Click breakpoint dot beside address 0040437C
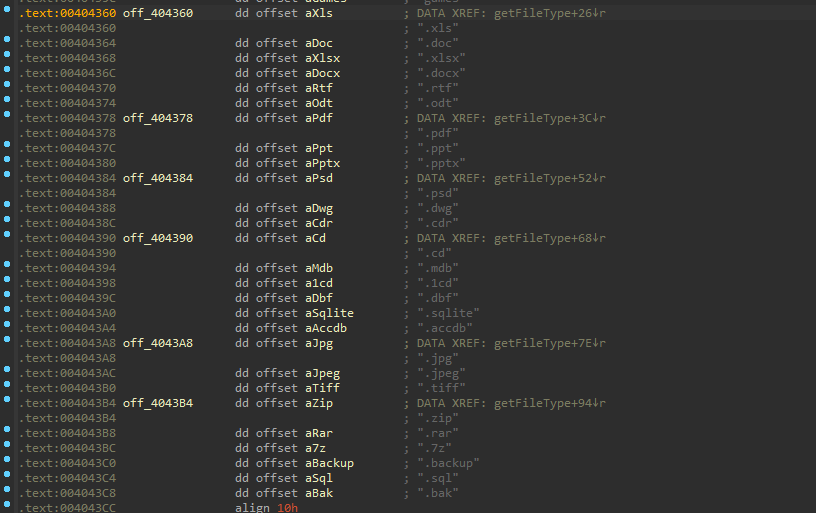The width and height of the screenshot is (816, 513). tap(7, 144)
